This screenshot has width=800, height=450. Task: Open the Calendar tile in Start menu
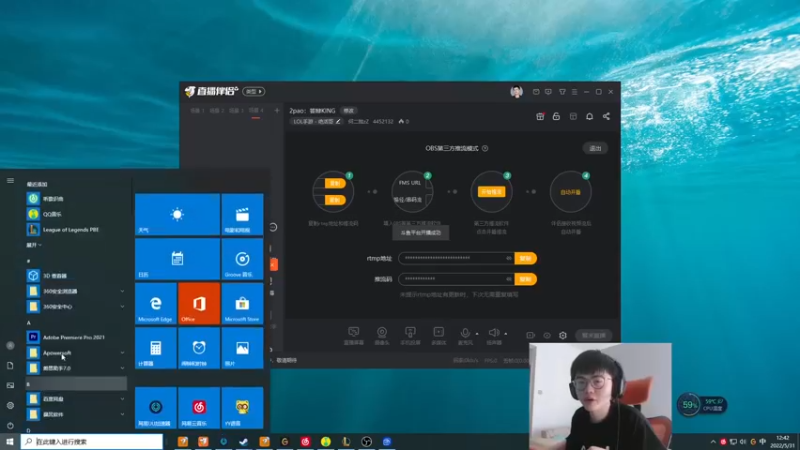tap(178, 259)
